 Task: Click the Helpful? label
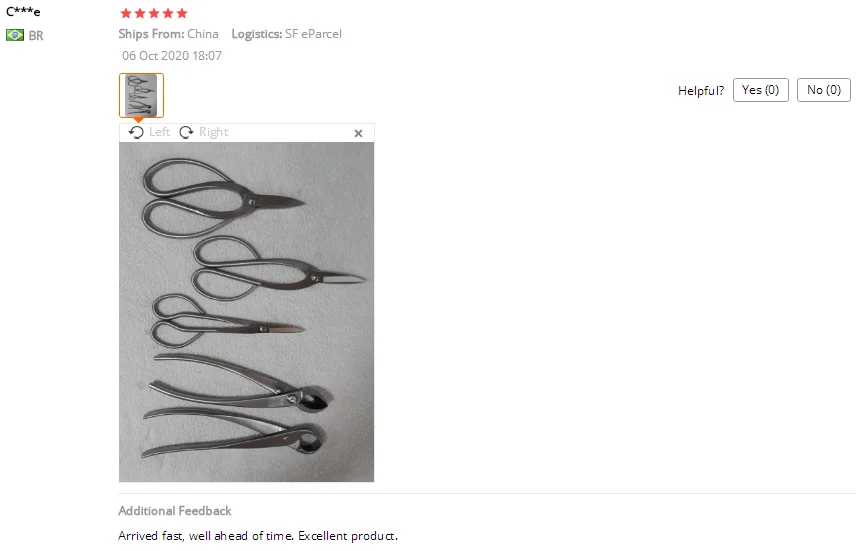click(701, 91)
